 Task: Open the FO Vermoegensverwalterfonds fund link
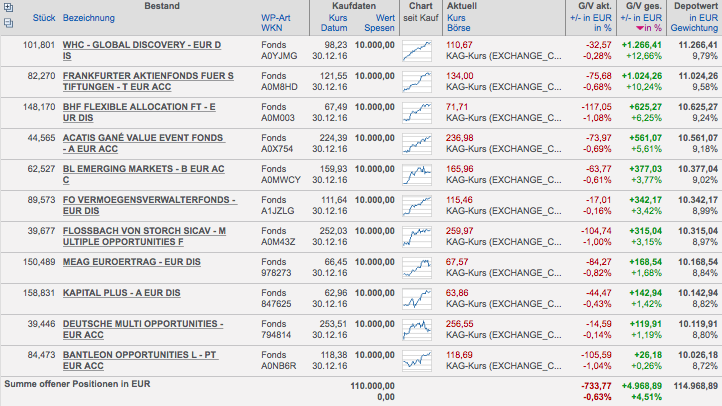148,199
